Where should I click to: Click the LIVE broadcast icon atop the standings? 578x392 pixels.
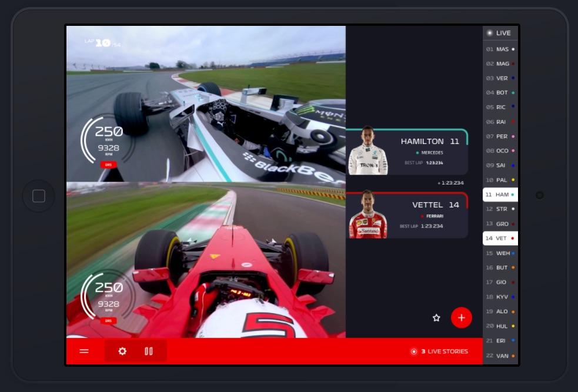[489, 32]
